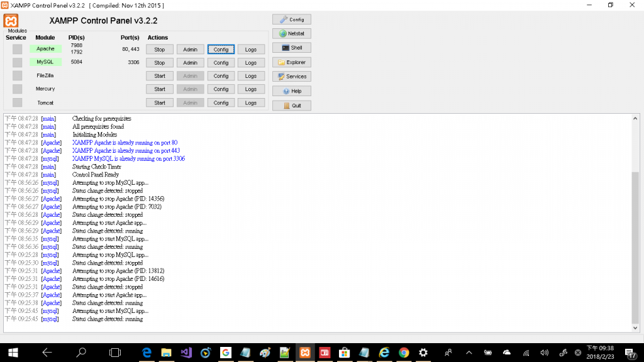This screenshot has height=362, width=644.
Task: View FileZilla Logs
Action: (251, 76)
